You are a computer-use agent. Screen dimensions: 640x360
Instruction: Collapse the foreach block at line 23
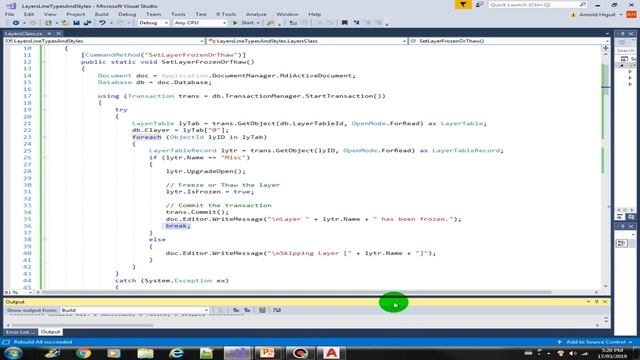tap(44, 137)
